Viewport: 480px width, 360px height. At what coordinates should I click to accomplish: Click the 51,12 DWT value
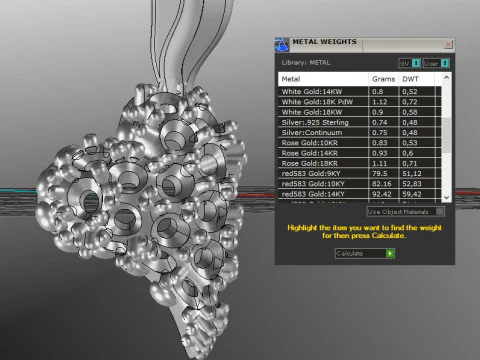tap(412, 173)
